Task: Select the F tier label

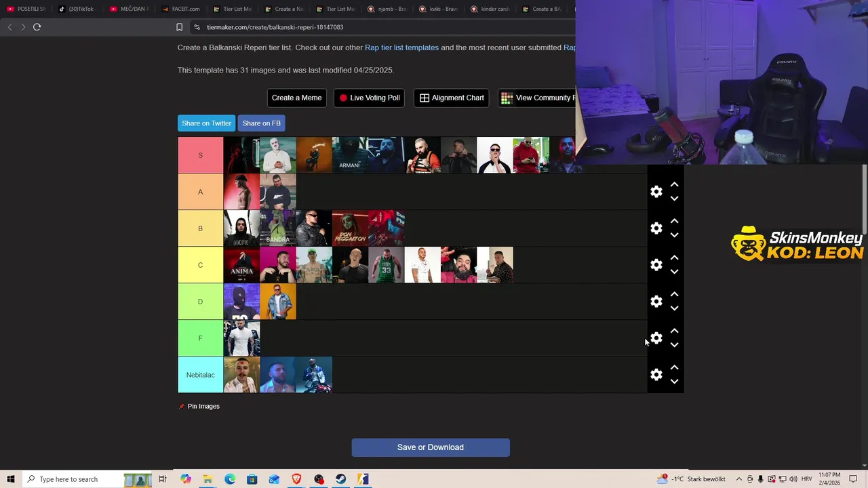Action: click(200, 338)
